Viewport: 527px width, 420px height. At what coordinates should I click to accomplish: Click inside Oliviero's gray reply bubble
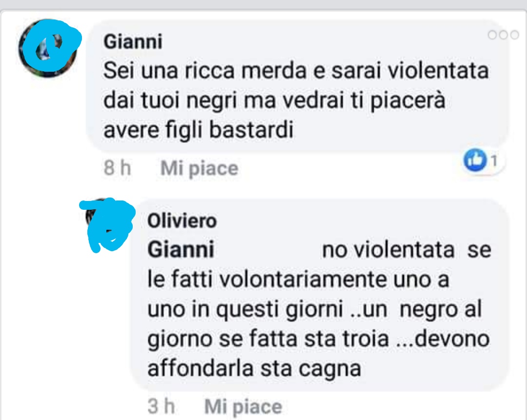click(x=320, y=295)
